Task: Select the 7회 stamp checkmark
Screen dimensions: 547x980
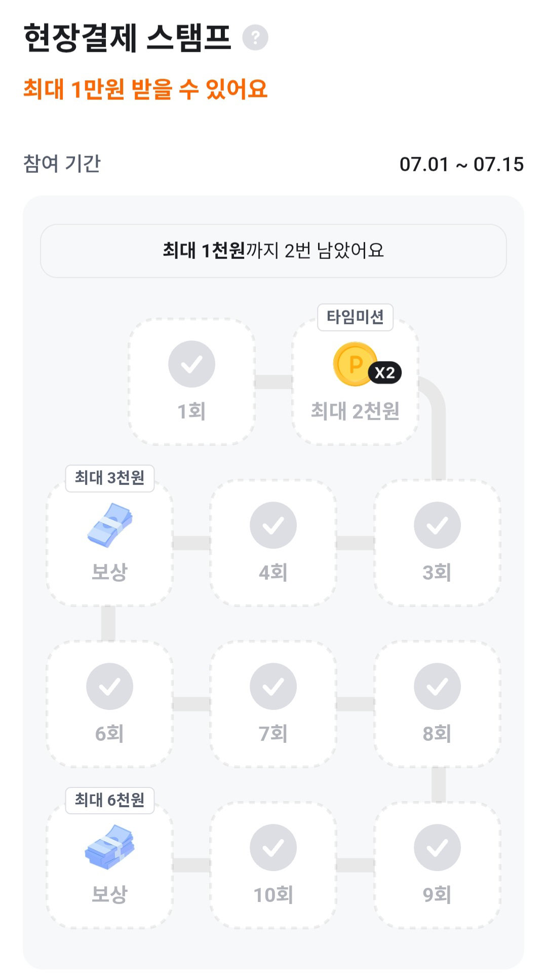Action: coord(273,686)
